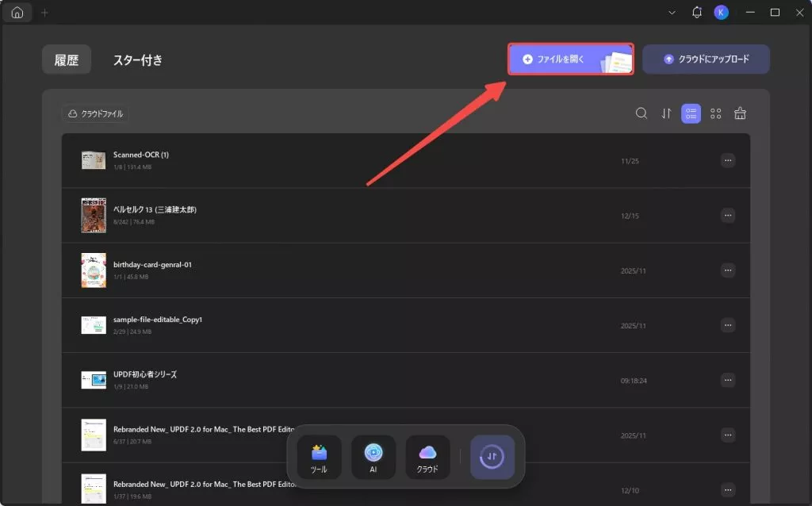Open ベルセルク 13 cover thumbnail
Image resolution: width=812 pixels, height=506 pixels.
point(94,216)
